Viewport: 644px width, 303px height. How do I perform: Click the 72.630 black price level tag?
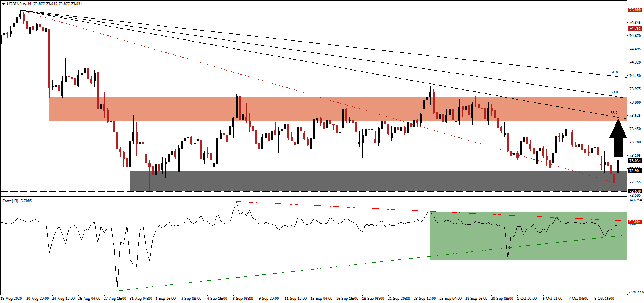coord(635,191)
